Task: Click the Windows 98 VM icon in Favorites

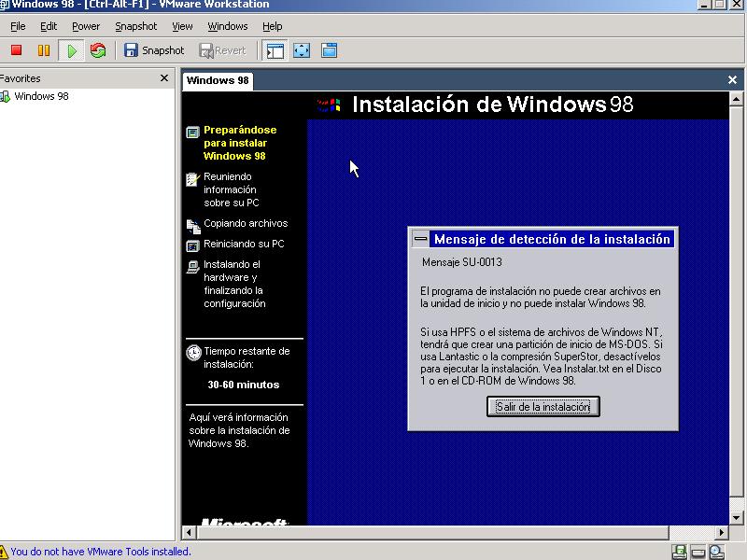Action: (5, 97)
